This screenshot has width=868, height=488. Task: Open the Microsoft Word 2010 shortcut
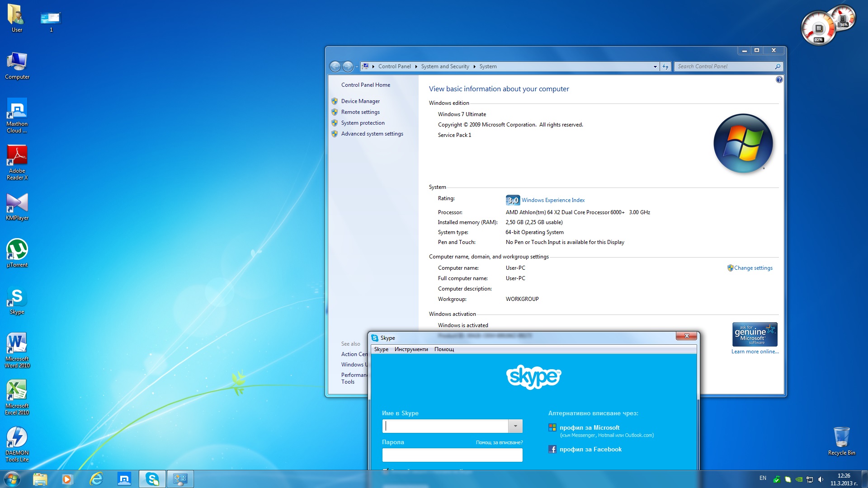pyautogui.click(x=17, y=350)
